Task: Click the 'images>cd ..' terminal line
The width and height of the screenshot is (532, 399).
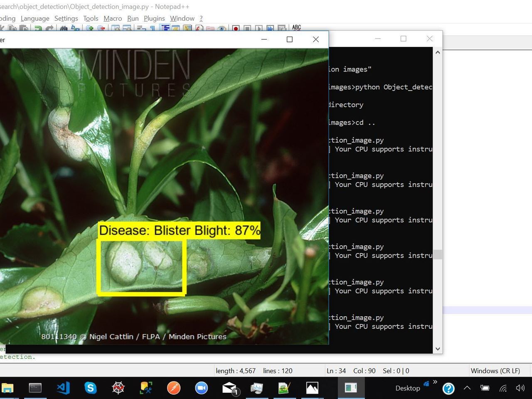Action: pos(352,123)
